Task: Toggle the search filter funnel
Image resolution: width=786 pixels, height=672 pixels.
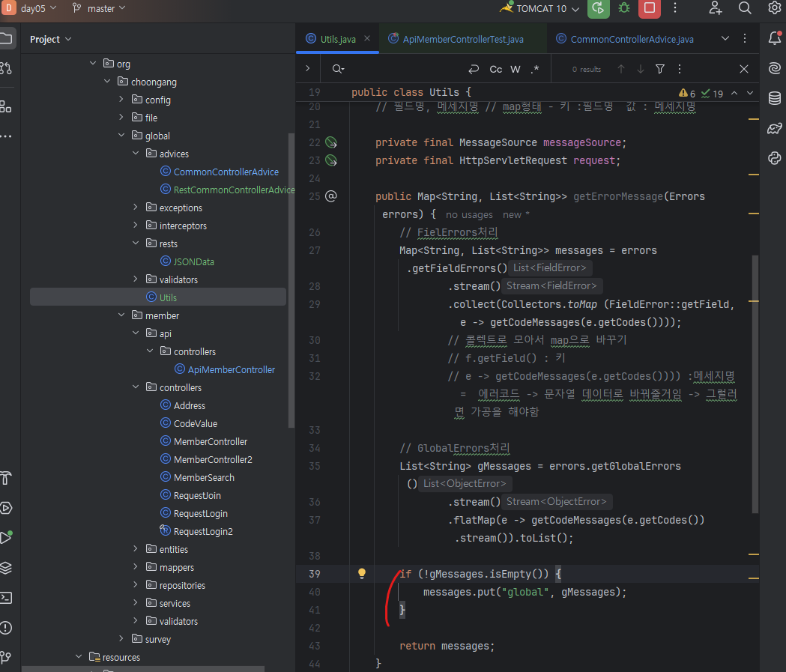Action: coord(660,69)
